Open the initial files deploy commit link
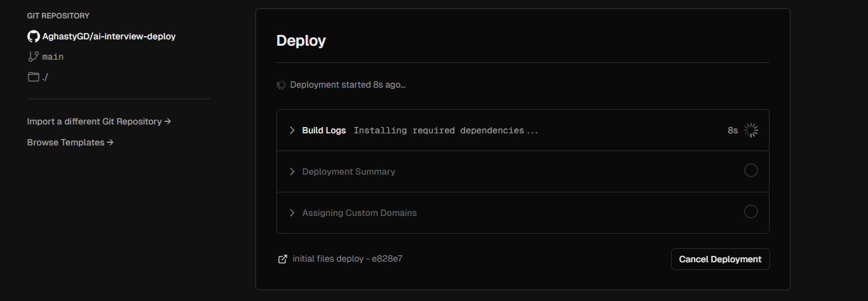This screenshot has height=301, width=868. (348, 259)
